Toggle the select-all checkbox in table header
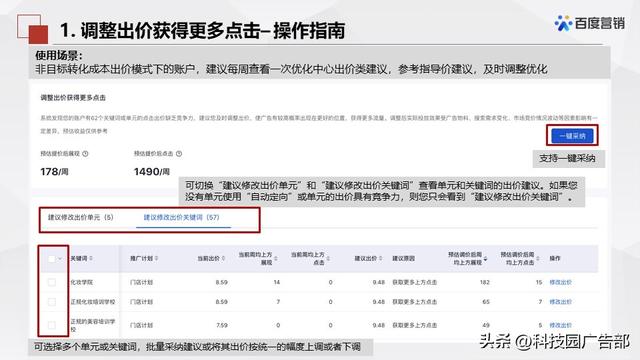 [51, 259]
